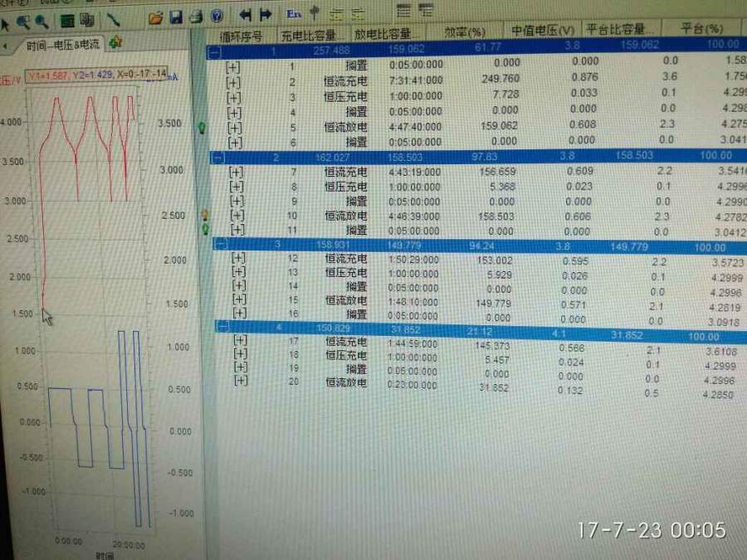Image resolution: width=747 pixels, height=560 pixels.
Task: Expand step 18 恒压充电 row
Action: point(241,353)
